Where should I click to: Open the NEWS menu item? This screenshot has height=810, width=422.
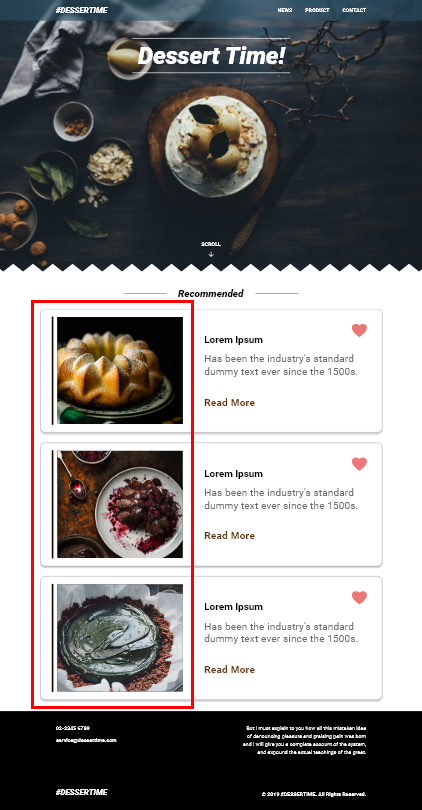285,10
